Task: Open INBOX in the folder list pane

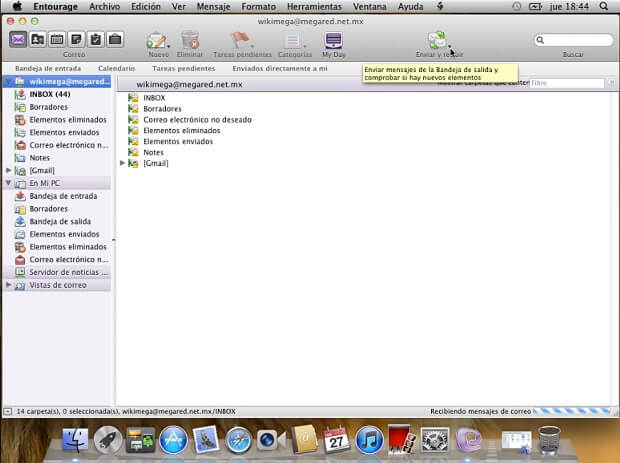Action: (x=154, y=98)
